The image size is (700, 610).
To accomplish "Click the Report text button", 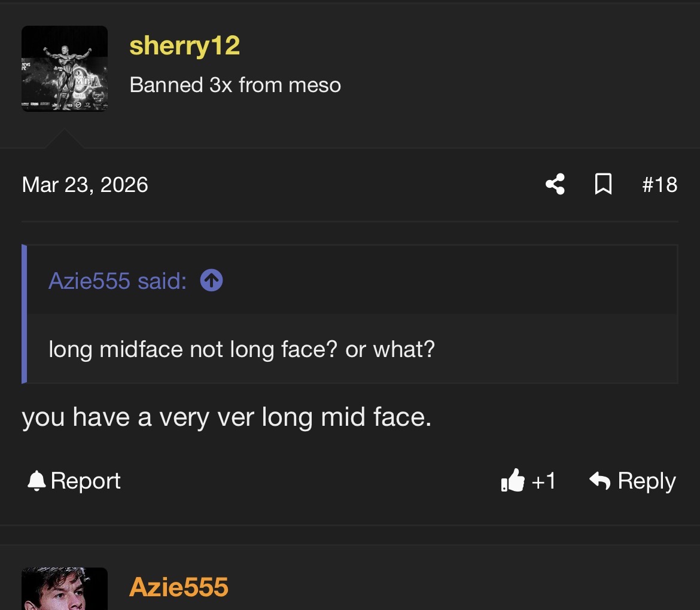I will 86,481.
